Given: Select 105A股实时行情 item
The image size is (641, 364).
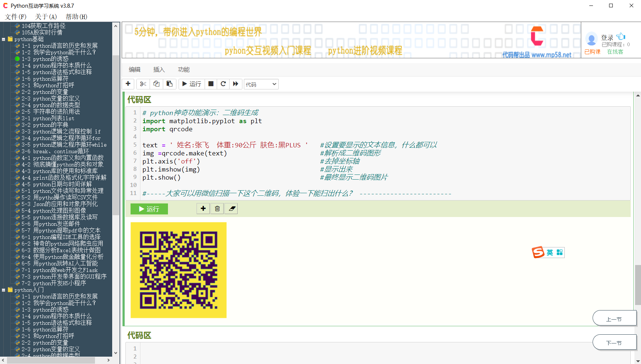Looking at the screenshot, I should pos(42,32).
